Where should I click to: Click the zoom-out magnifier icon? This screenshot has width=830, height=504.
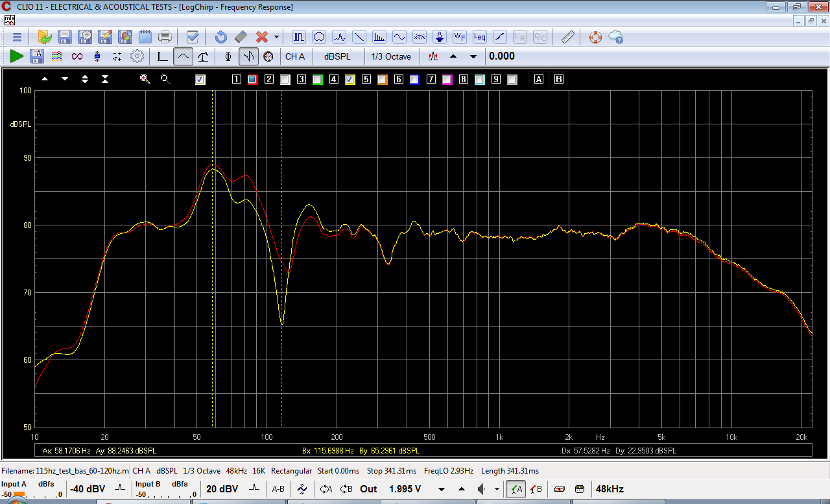click(165, 79)
